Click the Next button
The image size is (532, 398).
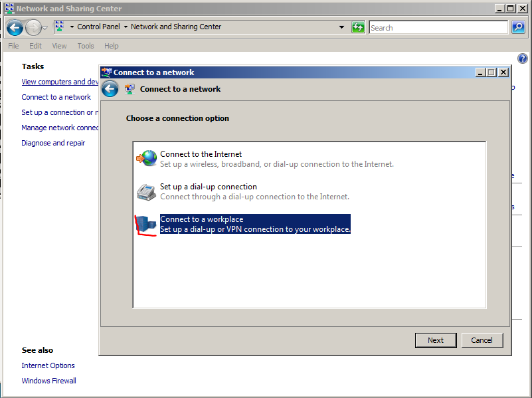click(x=436, y=340)
